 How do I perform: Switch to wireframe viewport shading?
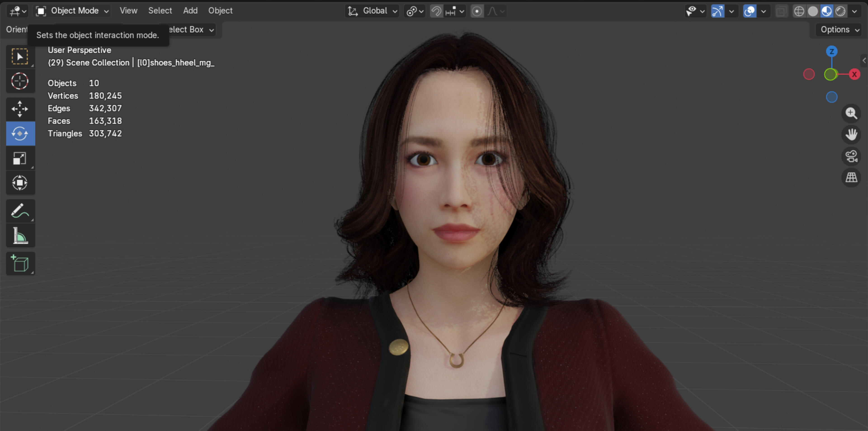point(799,12)
